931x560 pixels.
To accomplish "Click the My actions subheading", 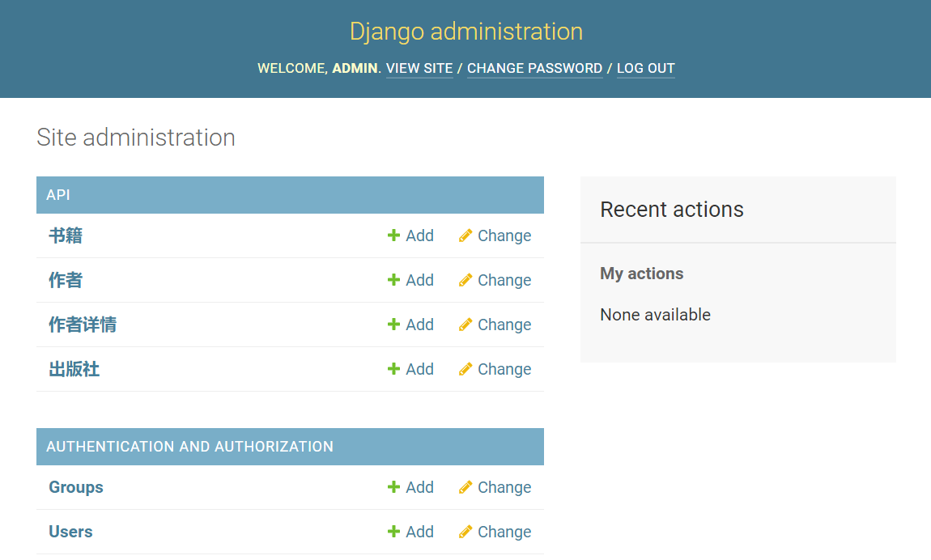I will click(x=641, y=274).
